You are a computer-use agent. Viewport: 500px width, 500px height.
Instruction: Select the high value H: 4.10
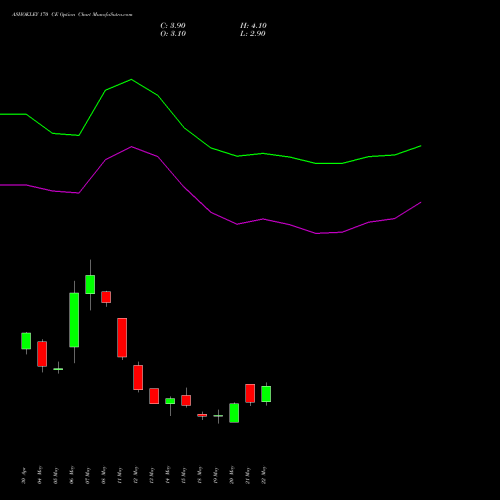click(253, 26)
